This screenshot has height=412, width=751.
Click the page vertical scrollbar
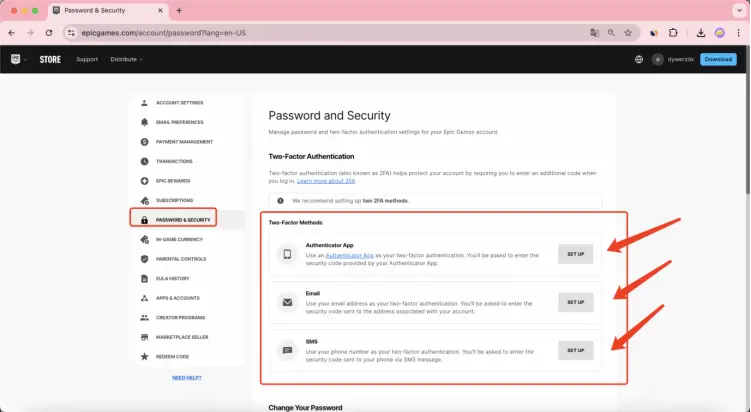point(748,120)
